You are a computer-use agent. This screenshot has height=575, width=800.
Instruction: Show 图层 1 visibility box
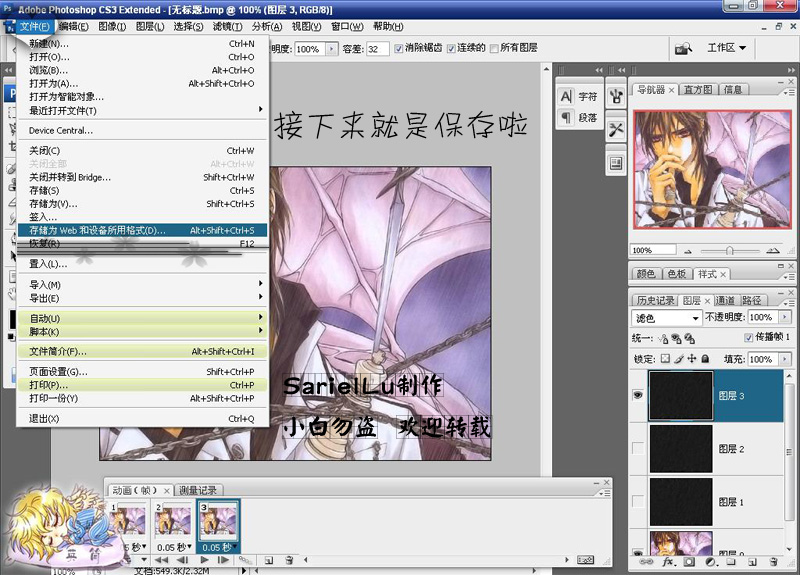pos(638,501)
